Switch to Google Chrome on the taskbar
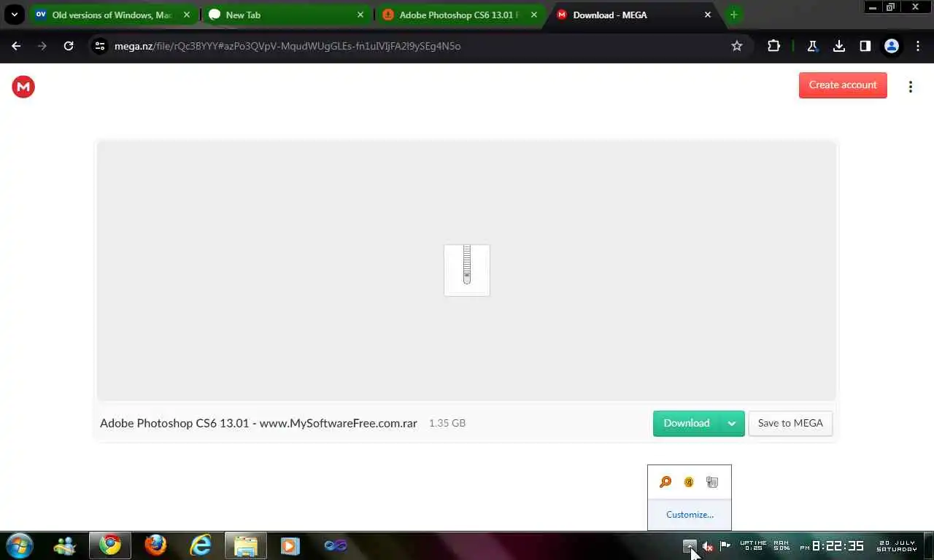 coord(110,545)
